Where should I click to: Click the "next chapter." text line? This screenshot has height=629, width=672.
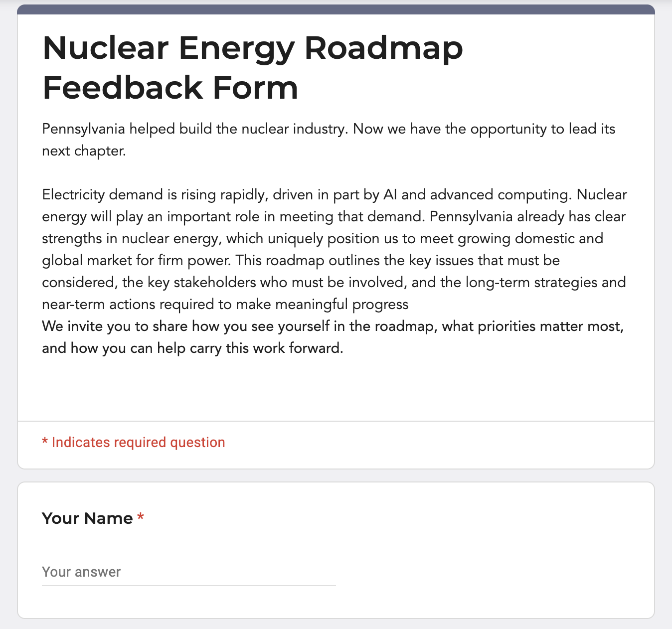(x=84, y=151)
